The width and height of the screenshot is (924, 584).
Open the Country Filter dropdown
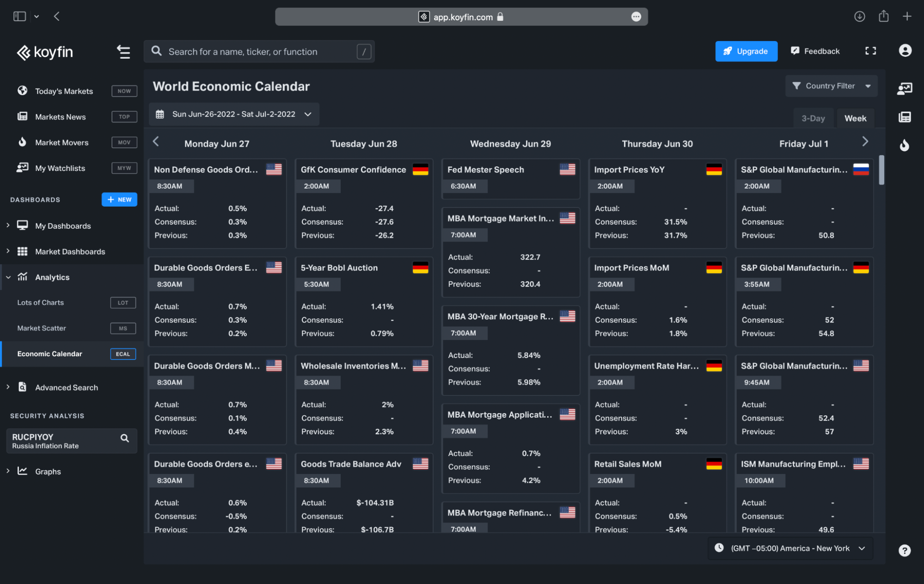831,86
